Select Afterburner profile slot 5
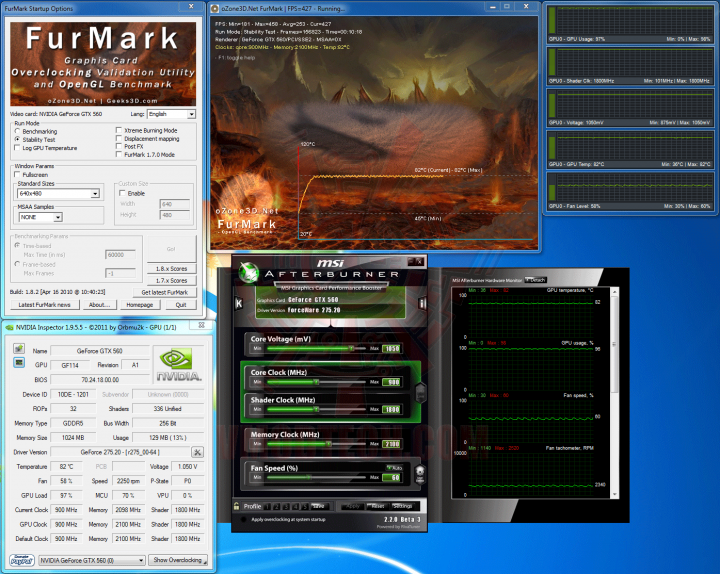720x574 pixels. [x=304, y=506]
